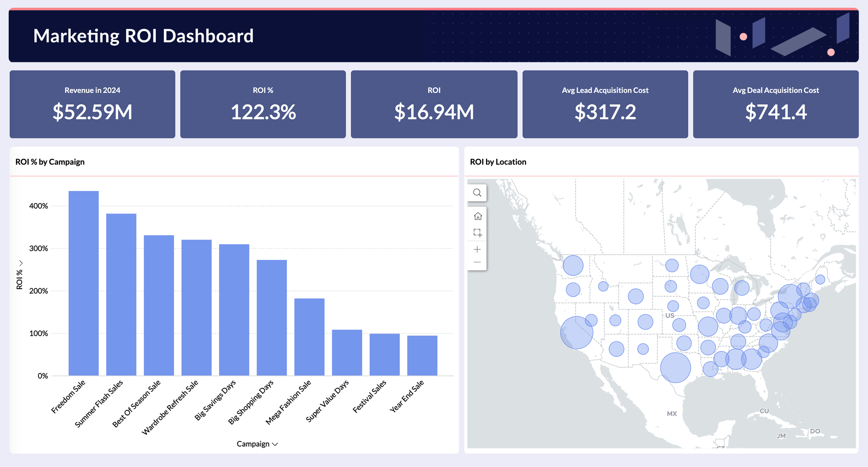The height and width of the screenshot is (467, 868).
Task: Click the ROI % 122.3% card
Action: pos(264,104)
